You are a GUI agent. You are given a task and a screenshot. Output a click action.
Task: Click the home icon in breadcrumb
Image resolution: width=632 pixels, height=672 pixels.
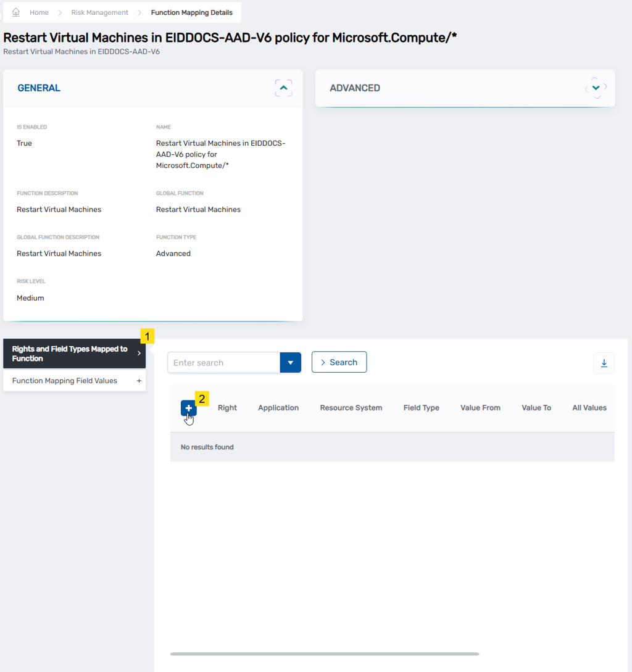[x=16, y=12]
